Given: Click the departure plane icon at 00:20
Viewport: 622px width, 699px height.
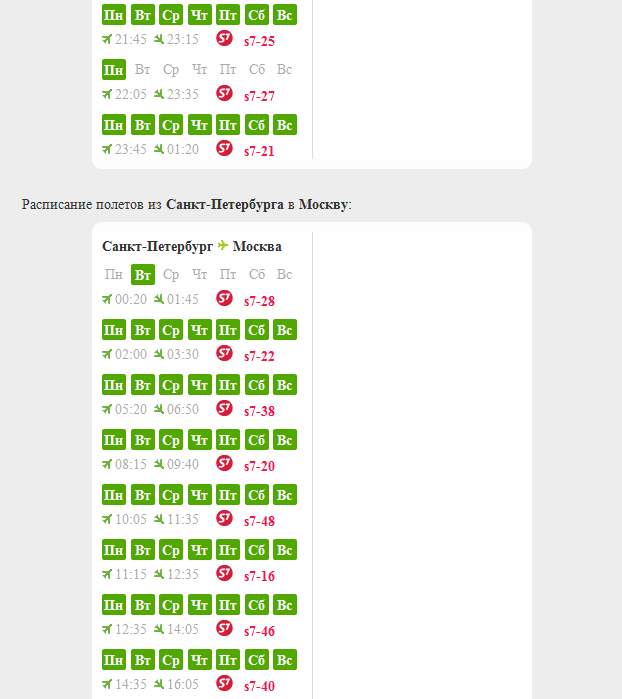Looking at the screenshot, I should coord(107,299).
